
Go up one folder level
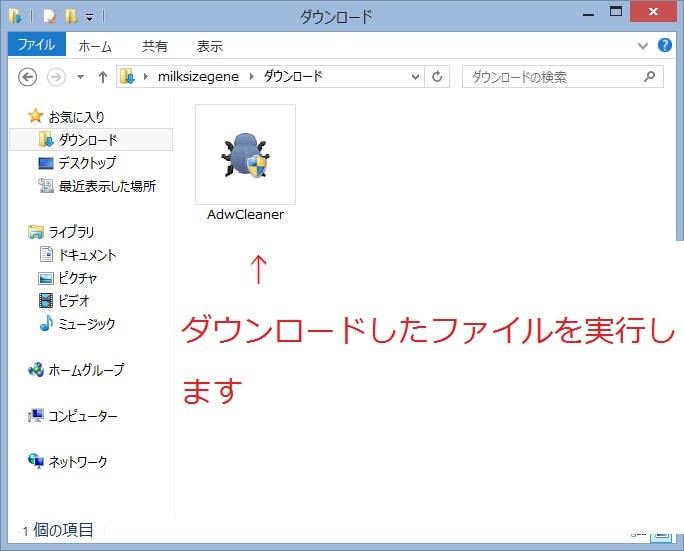click(103, 77)
